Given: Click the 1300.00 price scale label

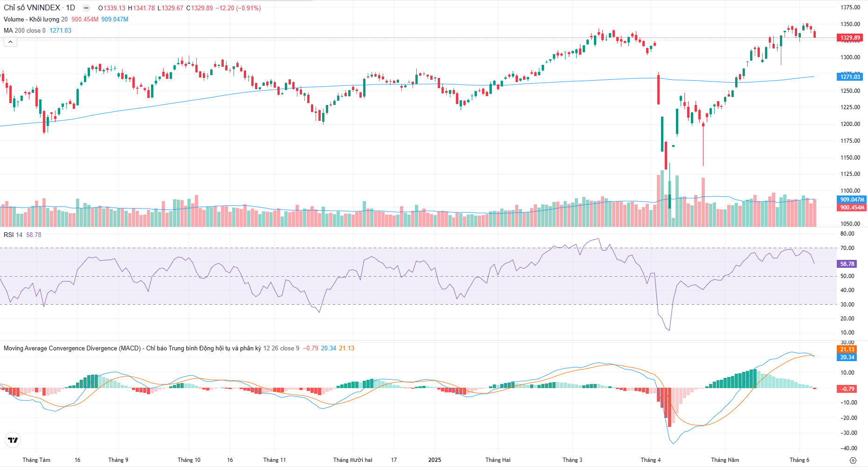Looking at the screenshot, I should (850, 57).
